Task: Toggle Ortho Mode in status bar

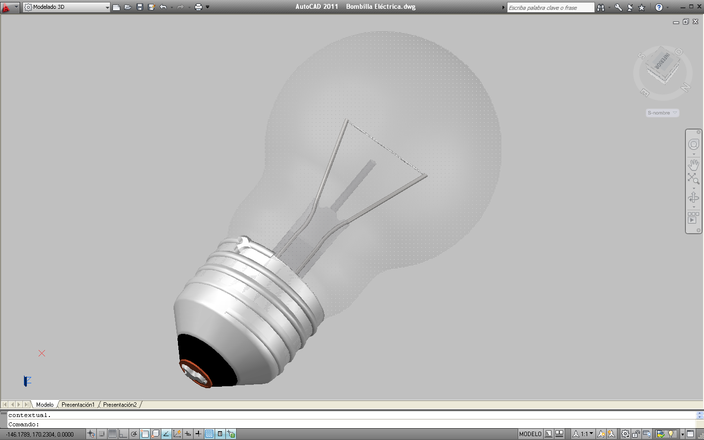Action: point(123,434)
